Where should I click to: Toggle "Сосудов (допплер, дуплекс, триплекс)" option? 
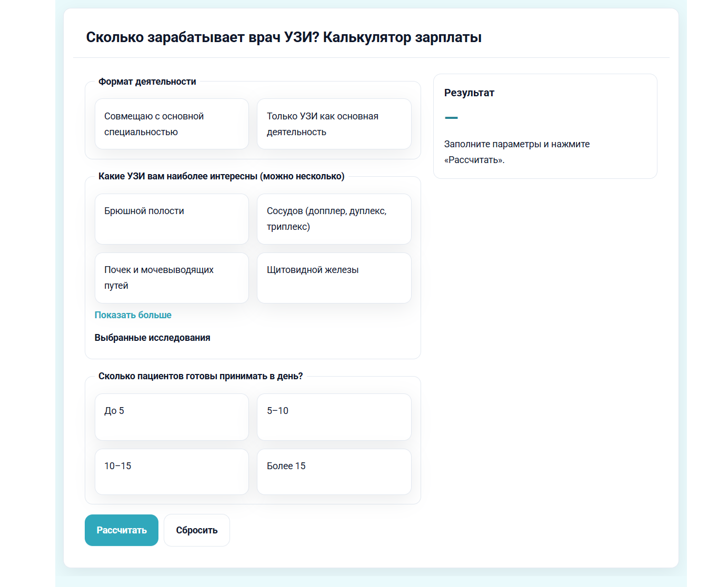[334, 219]
